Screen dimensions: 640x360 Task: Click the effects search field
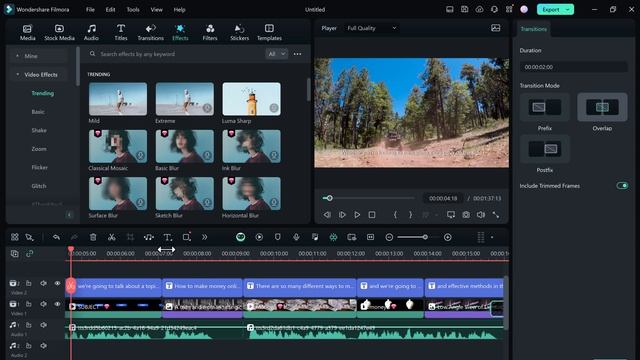tap(176, 54)
